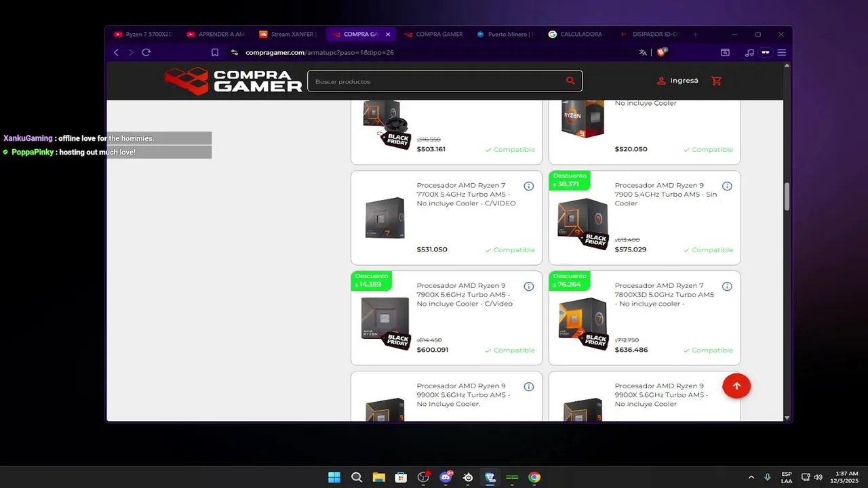Open the browser hamburger menu
The image size is (868, 488).
point(782,52)
